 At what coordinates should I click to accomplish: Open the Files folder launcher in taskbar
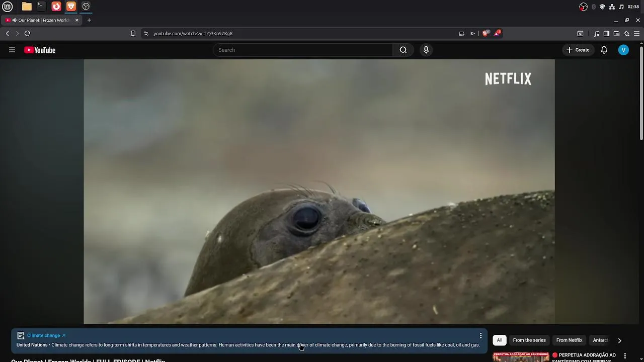tap(27, 7)
